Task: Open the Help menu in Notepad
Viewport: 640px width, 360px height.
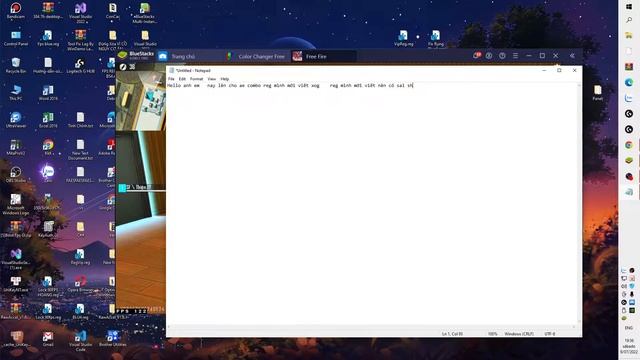Action: click(224, 79)
